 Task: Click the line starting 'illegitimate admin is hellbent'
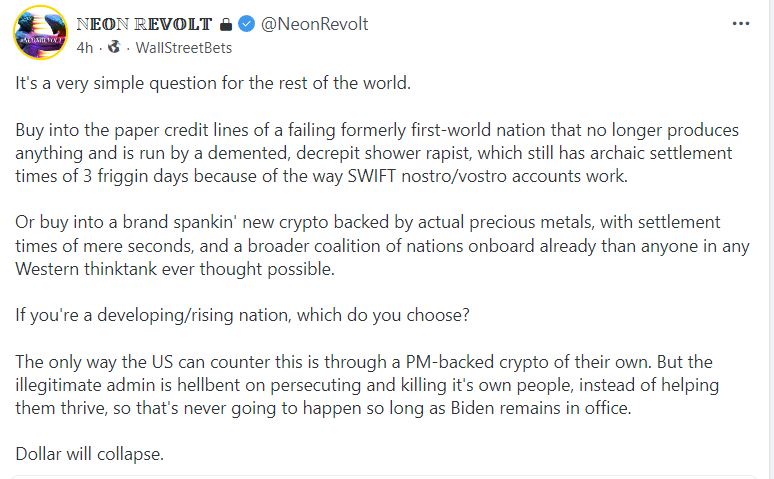[367, 385]
